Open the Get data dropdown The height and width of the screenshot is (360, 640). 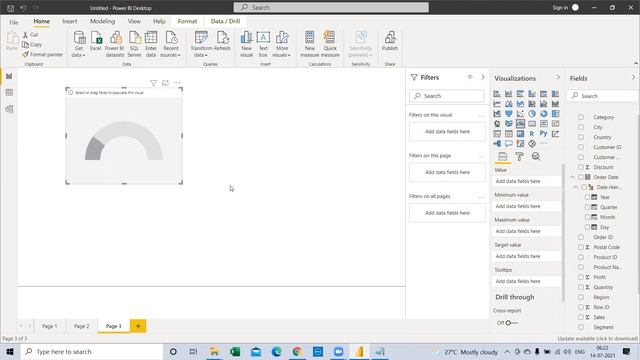[78, 44]
